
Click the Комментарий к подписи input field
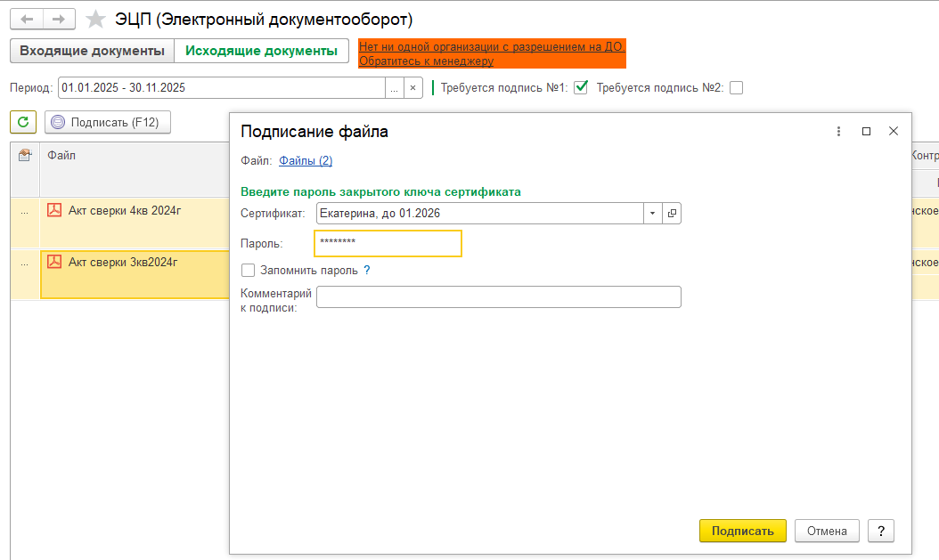click(498, 296)
